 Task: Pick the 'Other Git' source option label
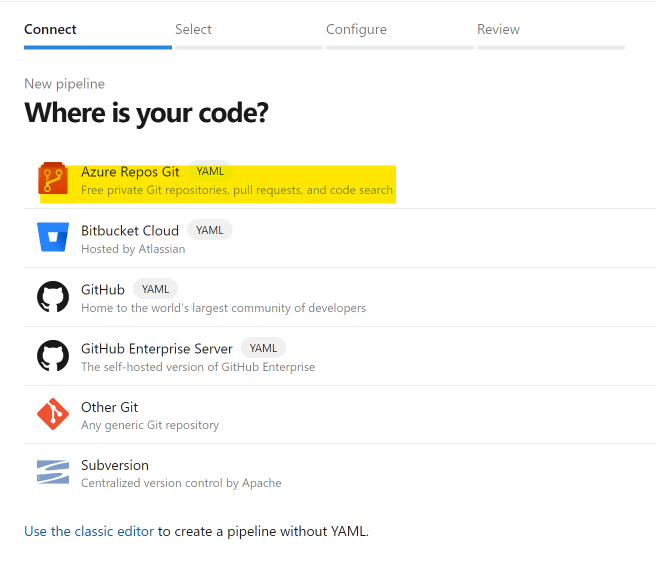coord(109,407)
